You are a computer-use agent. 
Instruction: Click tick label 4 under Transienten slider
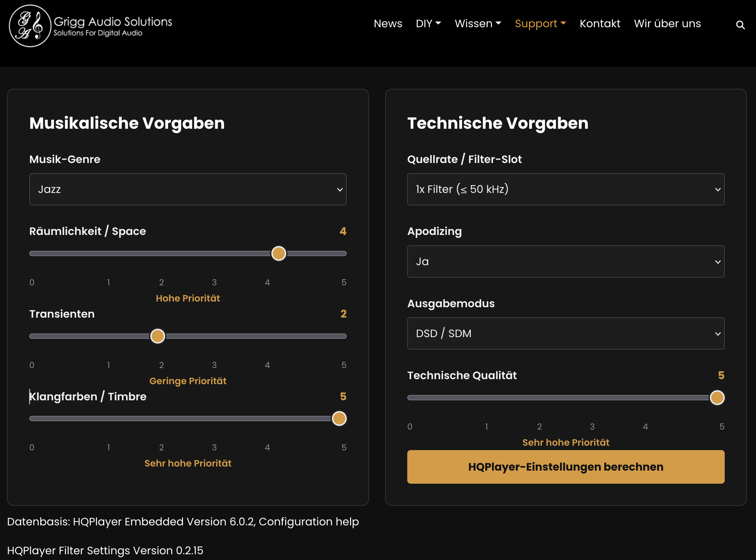[267, 365]
